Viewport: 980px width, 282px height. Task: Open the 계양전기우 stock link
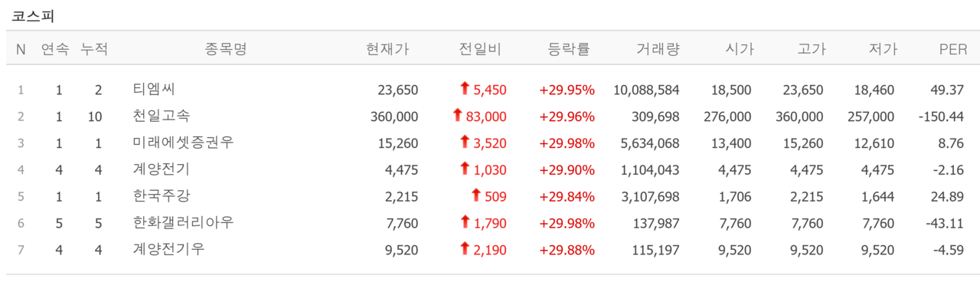pos(168,249)
